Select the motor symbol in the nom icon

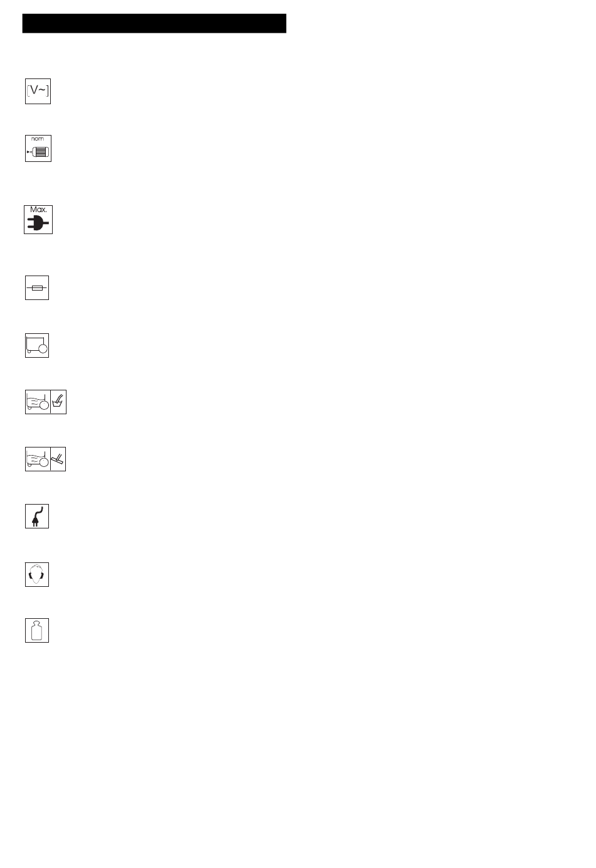pyautogui.click(x=38, y=152)
